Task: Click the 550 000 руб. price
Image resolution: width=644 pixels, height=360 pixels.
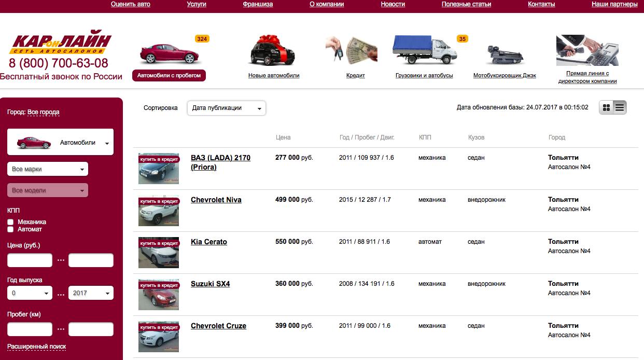Action: click(294, 241)
